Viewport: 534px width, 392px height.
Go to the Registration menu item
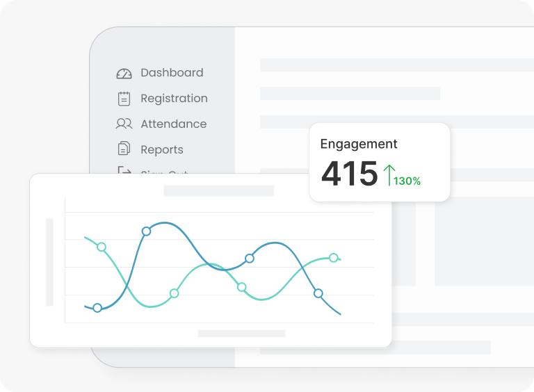point(174,99)
